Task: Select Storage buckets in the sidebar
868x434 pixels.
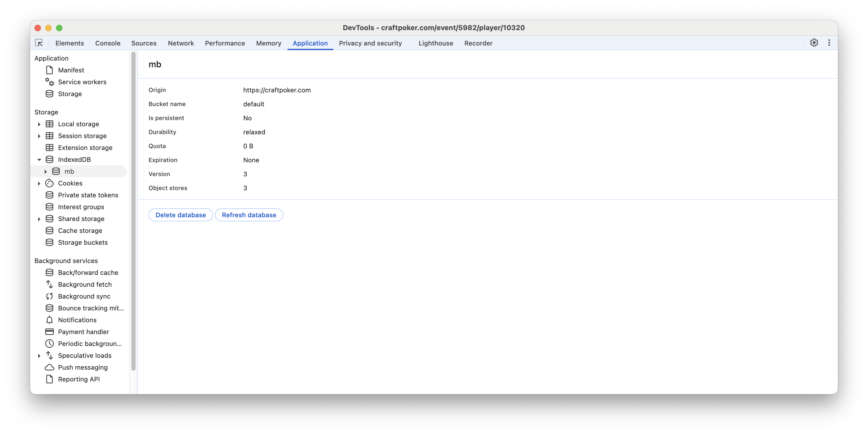Action: 83,242
